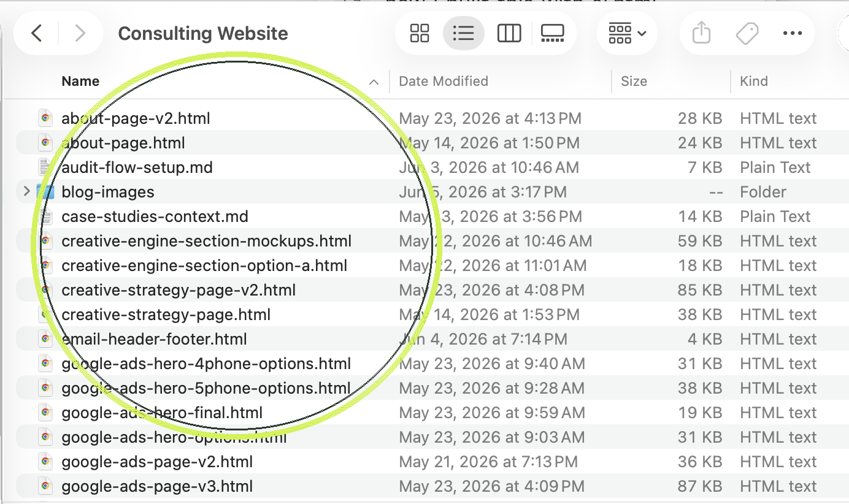Sort by the Kind column header

[x=754, y=82]
